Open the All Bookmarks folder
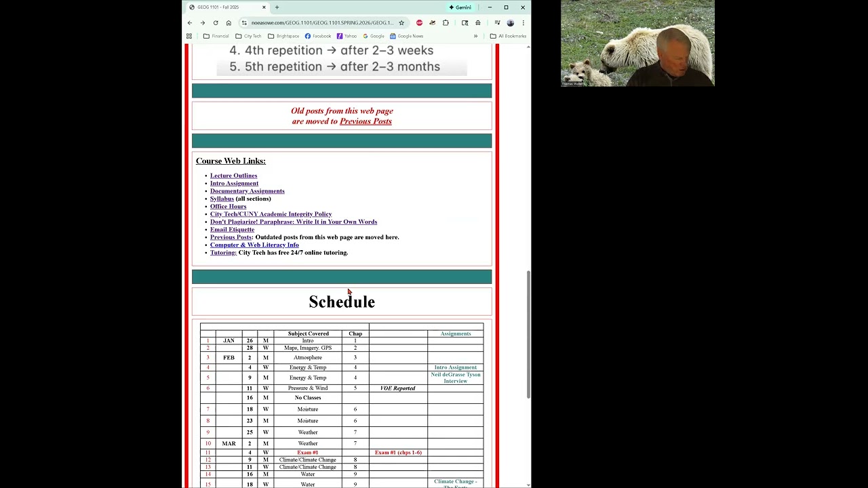868x488 pixels. (508, 36)
